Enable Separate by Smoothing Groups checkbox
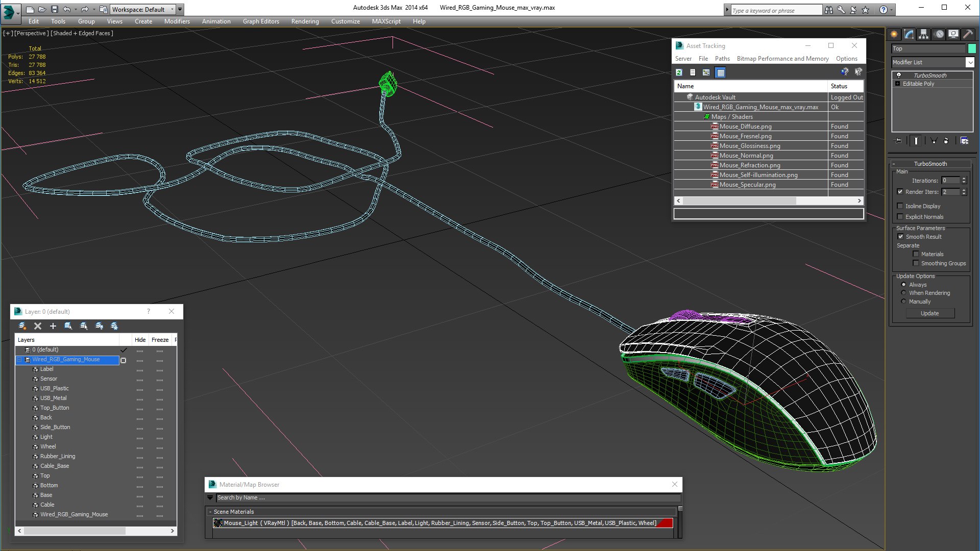The width and height of the screenshot is (980, 551). pyautogui.click(x=916, y=263)
